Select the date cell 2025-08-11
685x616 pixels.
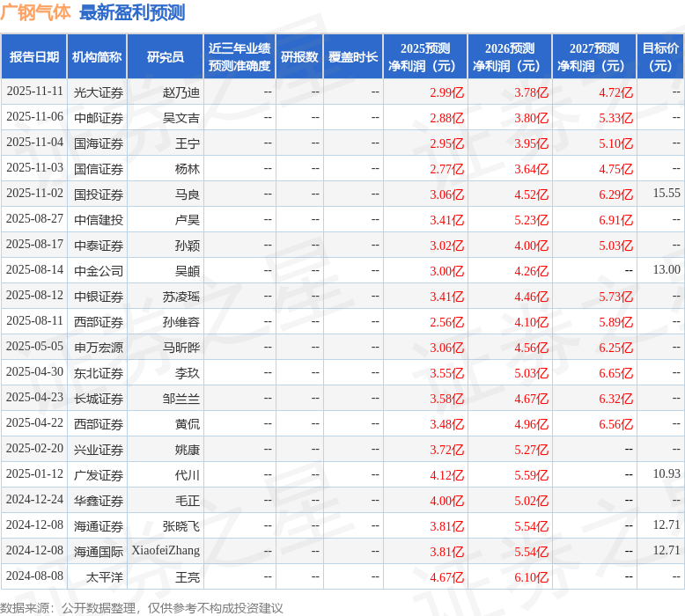tap(34, 321)
